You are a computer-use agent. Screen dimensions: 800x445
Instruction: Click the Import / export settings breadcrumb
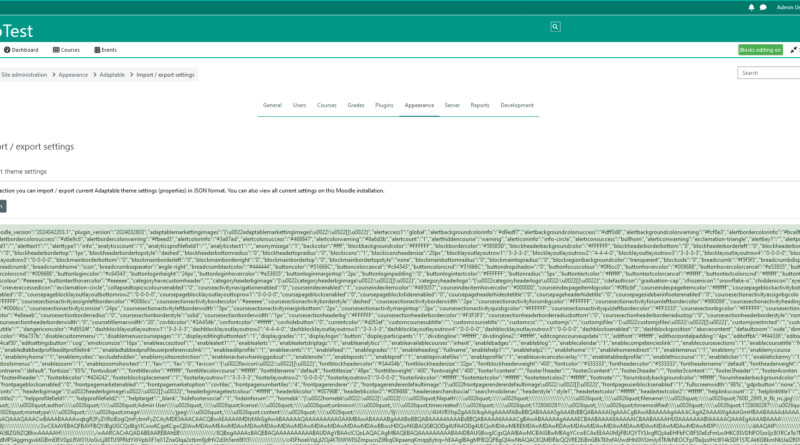coord(165,75)
